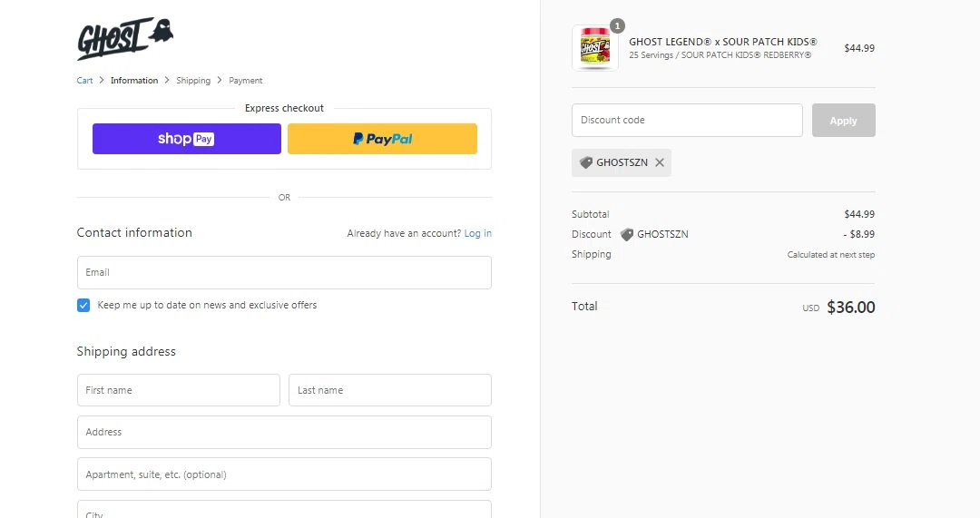Screen dimensions: 980x518
Task: Remove the GHOSTSZN discount code
Action: click(x=660, y=163)
